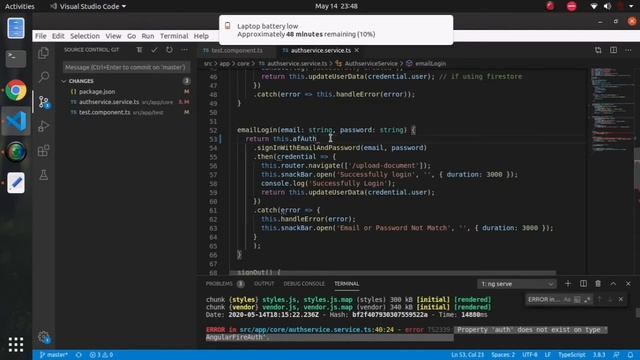Open package.json in changes list
The image size is (640, 360).
click(97, 92)
